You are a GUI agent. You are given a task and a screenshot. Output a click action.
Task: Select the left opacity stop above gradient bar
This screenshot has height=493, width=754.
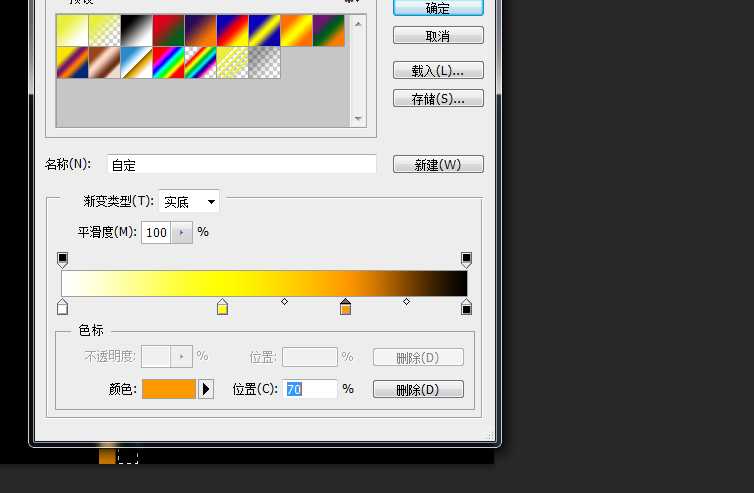62,260
